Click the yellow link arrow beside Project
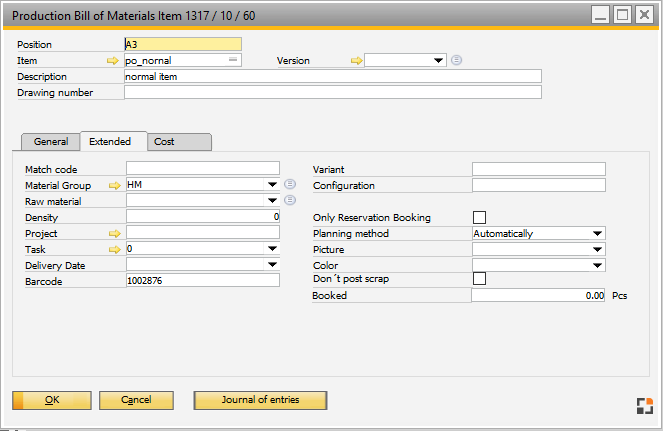Viewport: 663px width, 431px height. point(113,233)
